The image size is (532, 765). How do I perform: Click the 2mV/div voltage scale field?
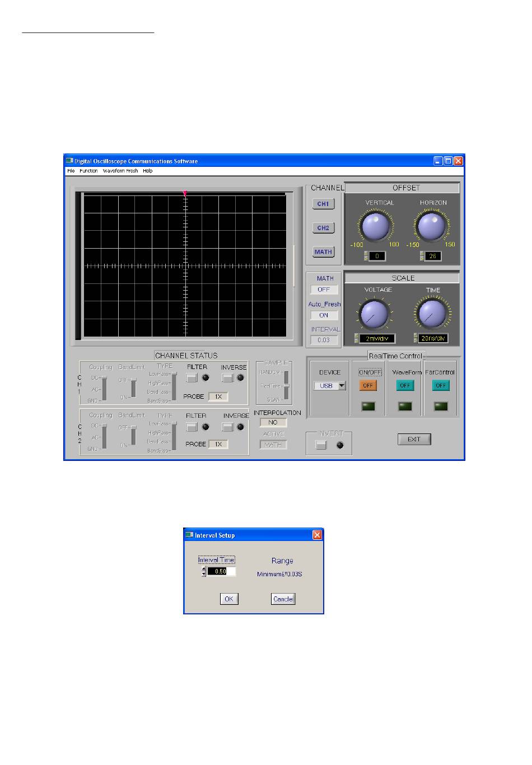(x=377, y=339)
